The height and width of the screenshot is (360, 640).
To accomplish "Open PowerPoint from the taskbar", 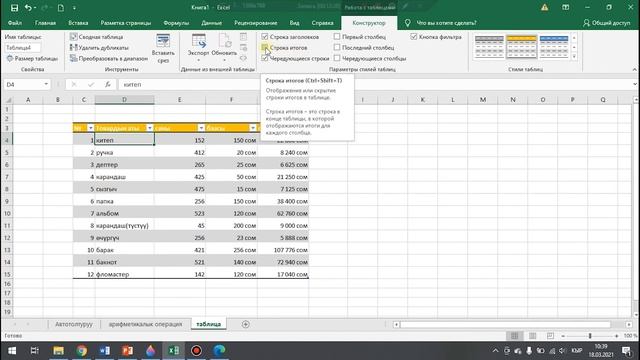I will pyautogui.click(x=127, y=351).
